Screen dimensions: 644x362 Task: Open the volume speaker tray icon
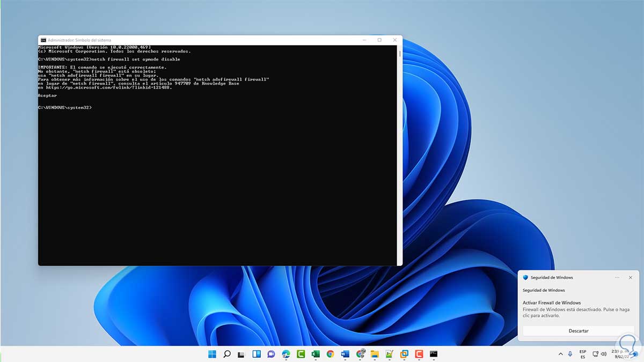(605, 354)
